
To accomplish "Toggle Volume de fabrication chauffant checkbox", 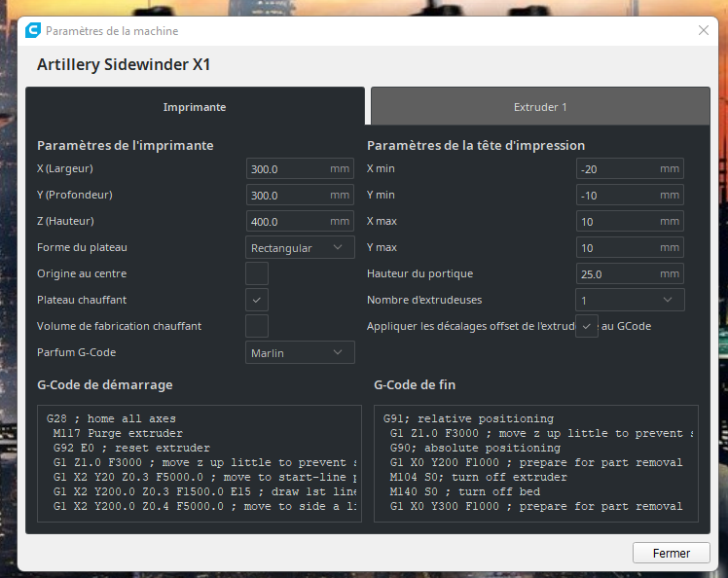I will [x=257, y=326].
